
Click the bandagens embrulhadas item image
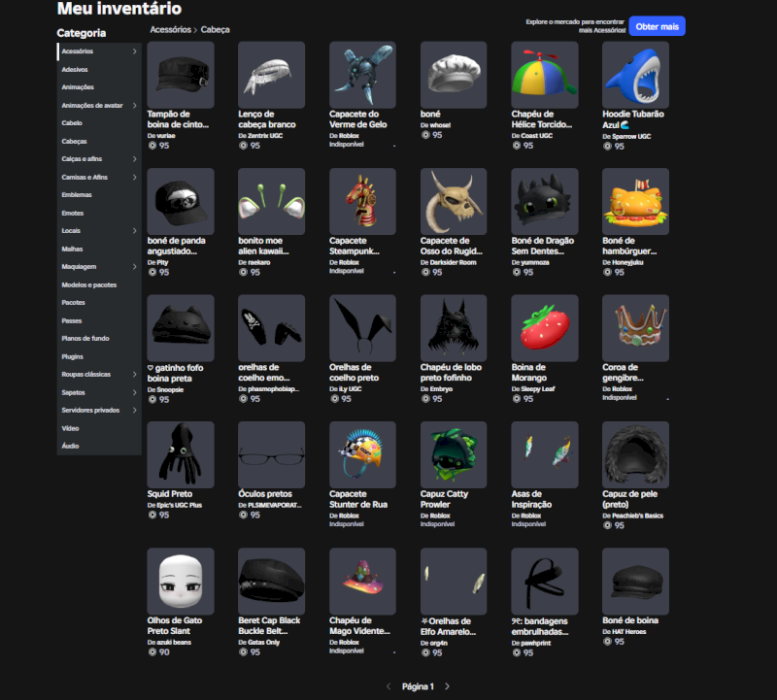[545, 582]
